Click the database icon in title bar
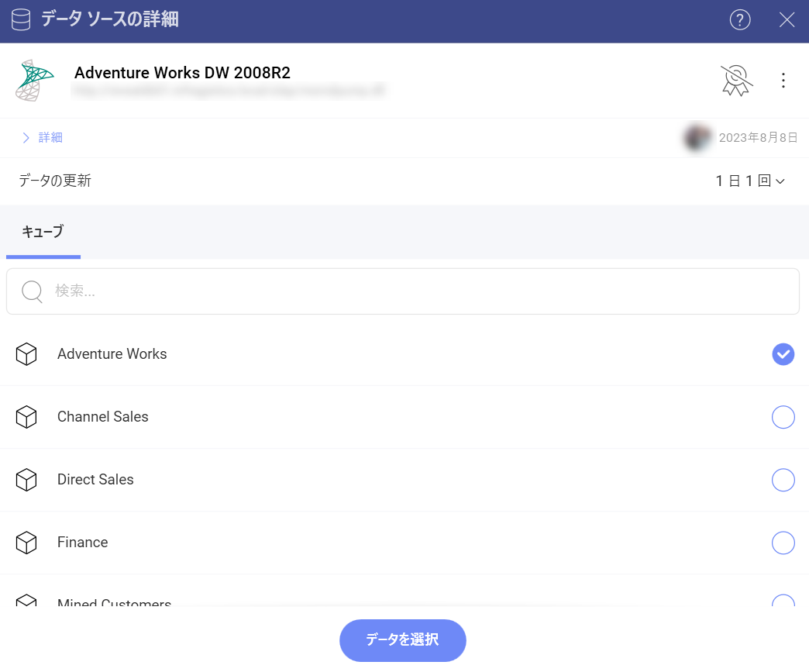Image resolution: width=809 pixels, height=672 pixels. coord(21,20)
